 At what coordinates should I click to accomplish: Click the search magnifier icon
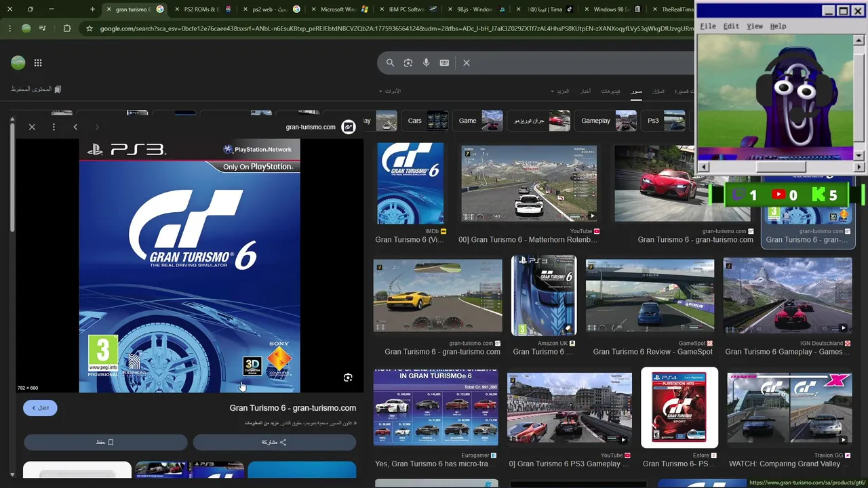[x=390, y=62]
